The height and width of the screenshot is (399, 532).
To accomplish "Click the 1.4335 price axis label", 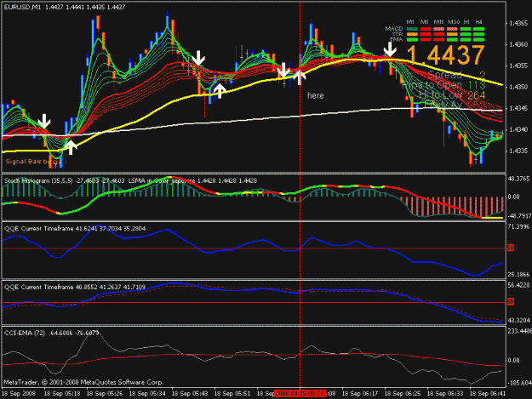I will (x=518, y=151).
